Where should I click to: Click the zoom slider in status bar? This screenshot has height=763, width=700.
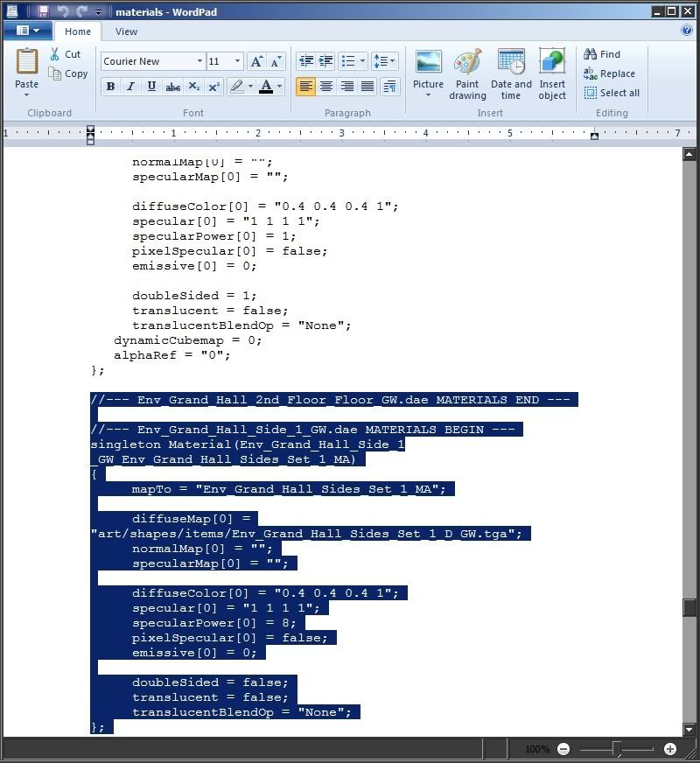[617, 749]
